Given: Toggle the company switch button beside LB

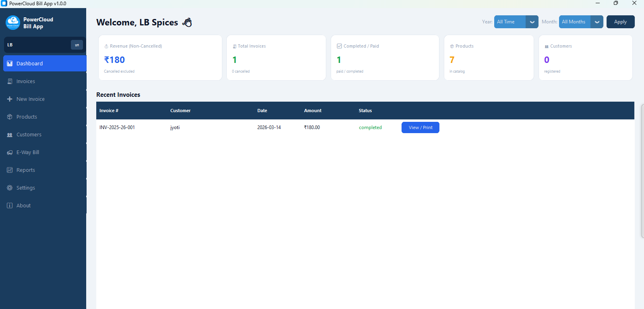Looking at the screenshot, I should [77, 45].
